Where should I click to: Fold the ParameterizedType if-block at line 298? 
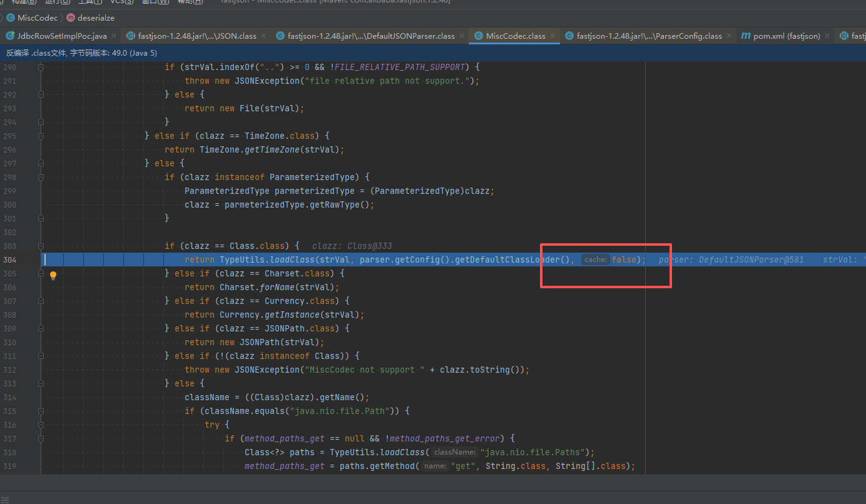(41, 177)
